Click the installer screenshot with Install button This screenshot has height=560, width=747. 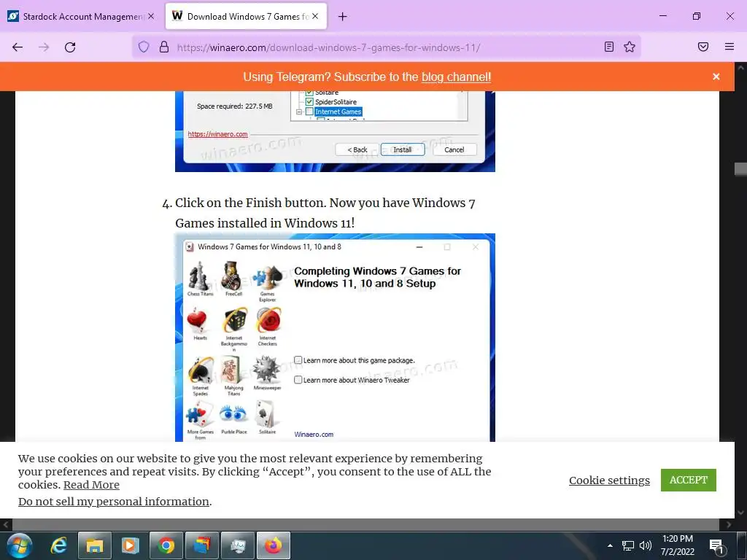point(335,131)
